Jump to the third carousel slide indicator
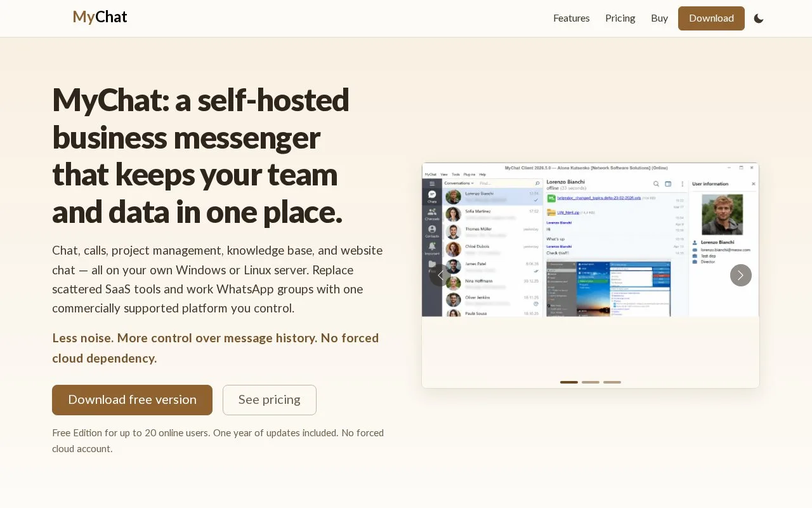Image resolution: width=812 pixels, height=508 pixels. pos(612,382)
